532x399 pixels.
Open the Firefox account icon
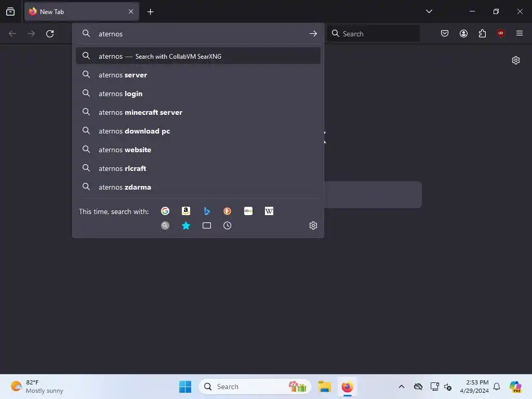tap(463, 33)
